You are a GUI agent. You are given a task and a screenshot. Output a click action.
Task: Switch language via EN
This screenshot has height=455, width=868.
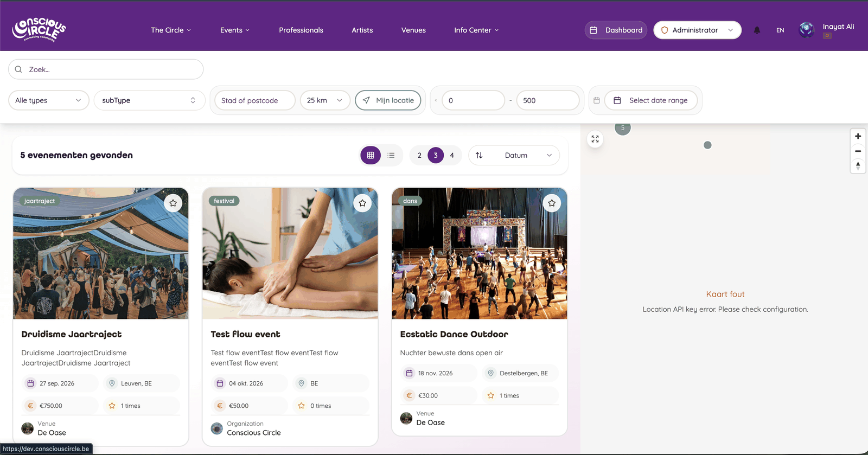coord(780,30)
